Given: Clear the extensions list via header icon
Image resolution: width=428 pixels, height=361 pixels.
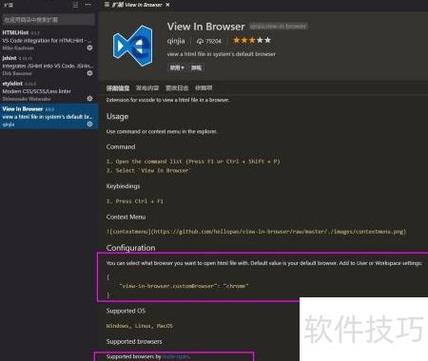Looking at the screenshot, I should point(76,5).
